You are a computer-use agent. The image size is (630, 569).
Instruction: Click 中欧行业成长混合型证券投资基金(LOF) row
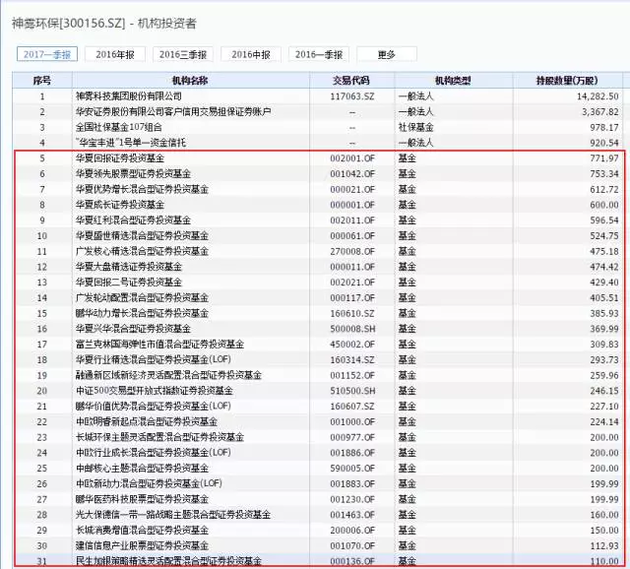317,453
